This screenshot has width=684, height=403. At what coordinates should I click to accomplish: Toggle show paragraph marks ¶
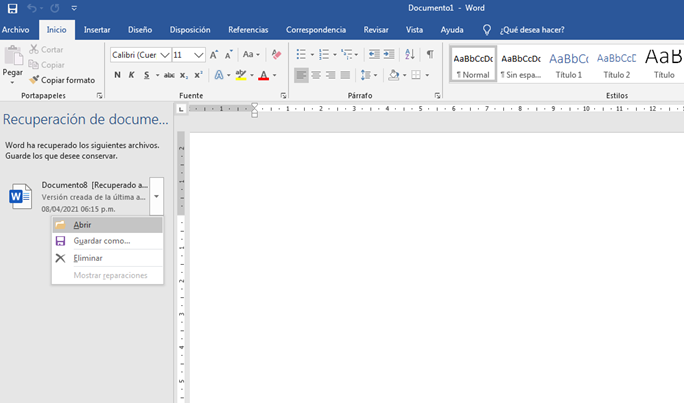coord(430,55)
